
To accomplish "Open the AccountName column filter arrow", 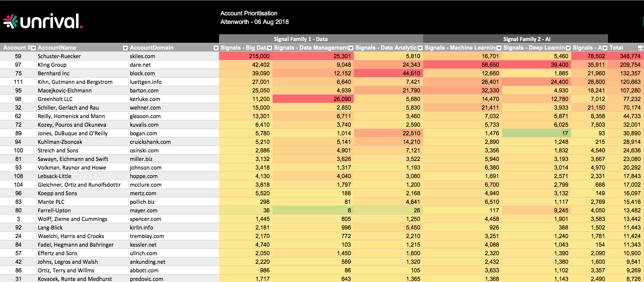I will tap(125, 48).
